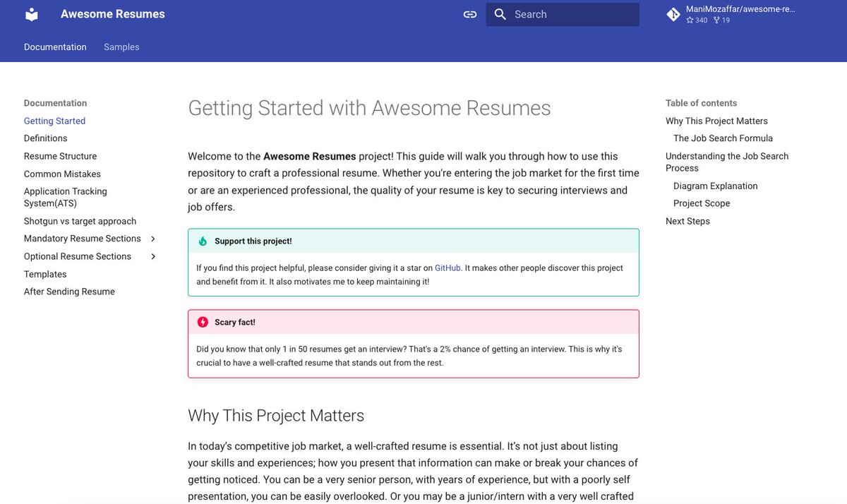Screen dimensions: 847x504
Task: Click the Support this project! heading
Action: tap(253, 241)
